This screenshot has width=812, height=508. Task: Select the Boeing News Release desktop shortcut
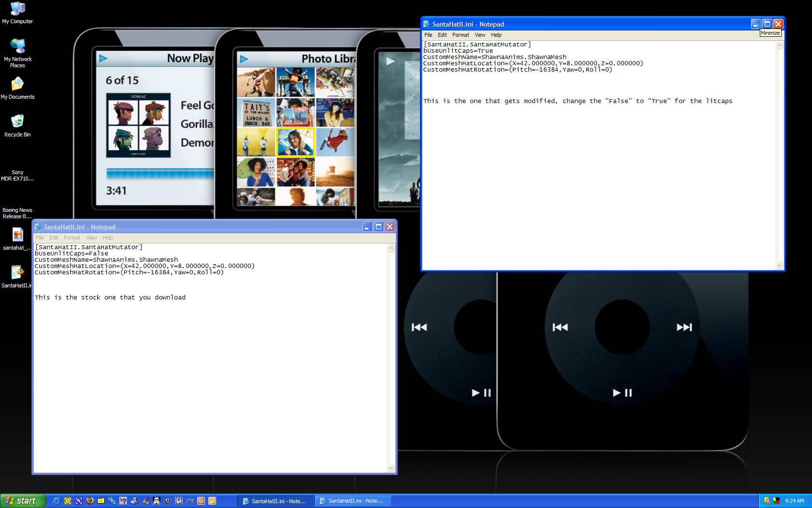[17, 213]
